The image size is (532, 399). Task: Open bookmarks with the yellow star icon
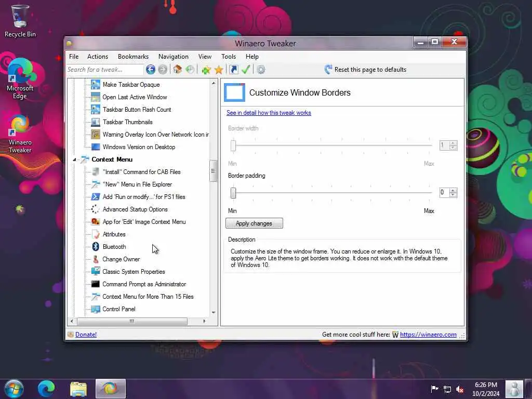coord(219,70)
